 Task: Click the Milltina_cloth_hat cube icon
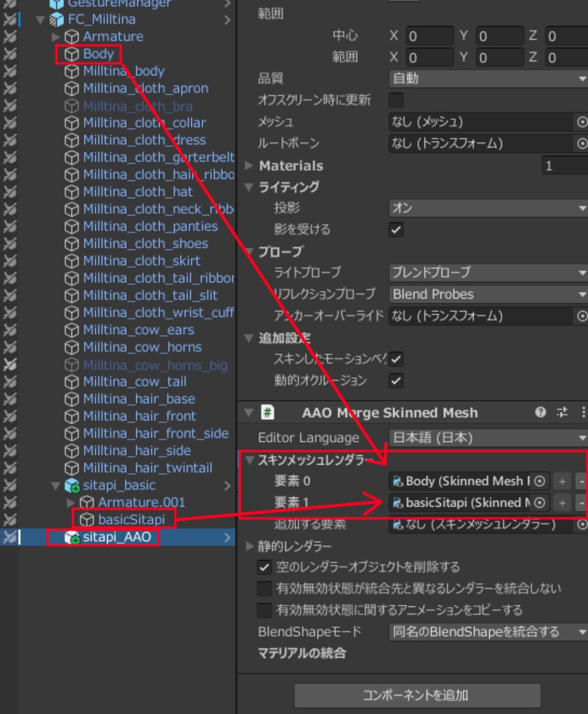[72, 192]
